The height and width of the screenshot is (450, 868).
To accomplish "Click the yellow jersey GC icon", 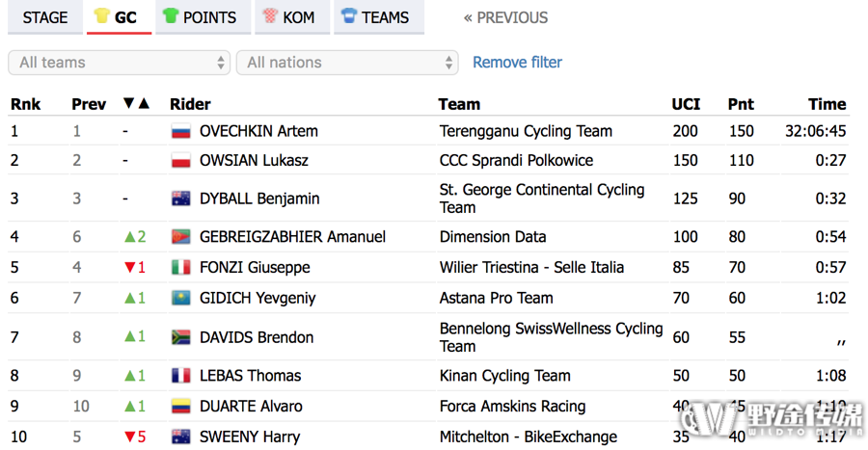I will [102, 15].
